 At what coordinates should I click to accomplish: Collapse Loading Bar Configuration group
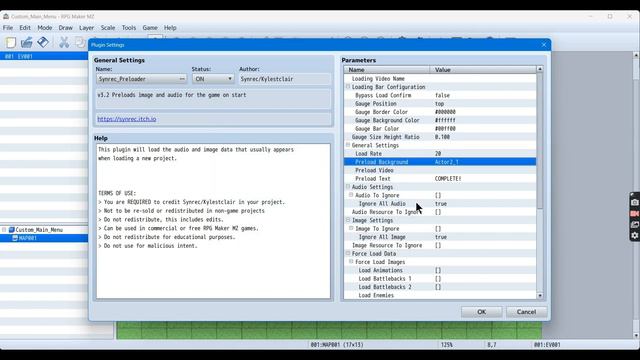point(348,87)
